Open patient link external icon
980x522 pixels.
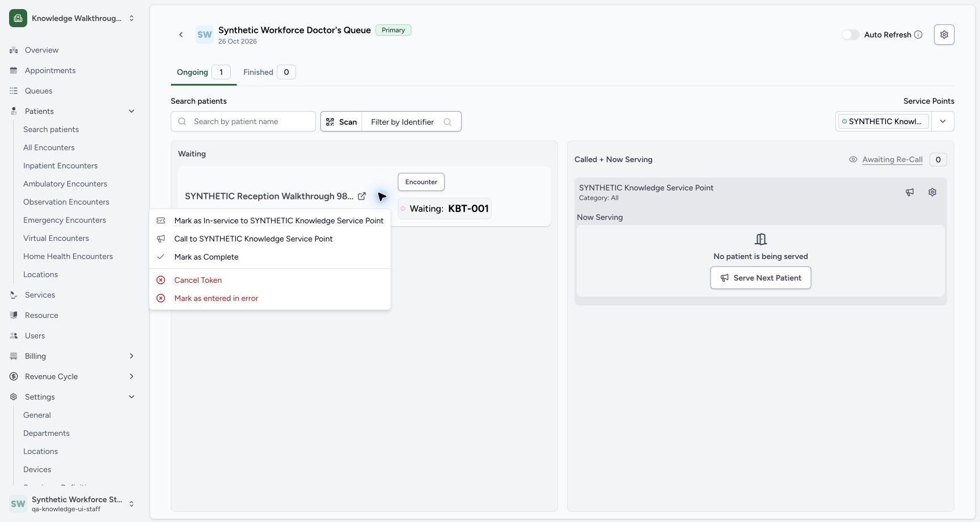click(x=362, y=196)
